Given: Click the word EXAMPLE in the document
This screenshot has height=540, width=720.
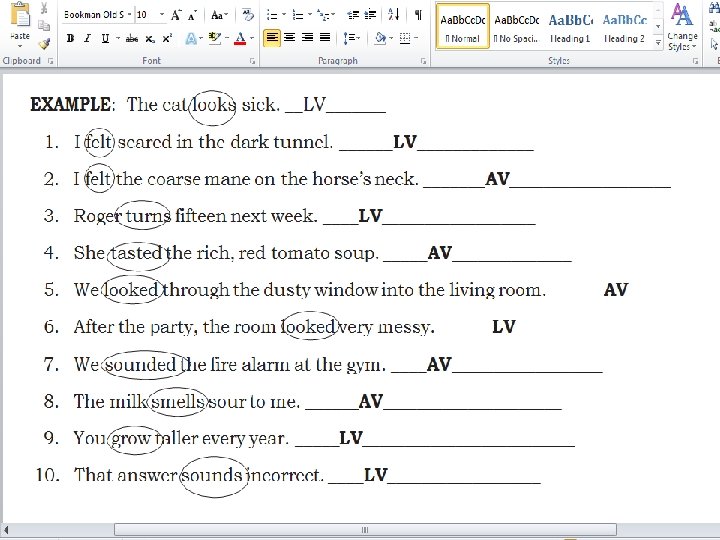Looking at the screenshot, I should pyautogui.click(x=70, y=105).
